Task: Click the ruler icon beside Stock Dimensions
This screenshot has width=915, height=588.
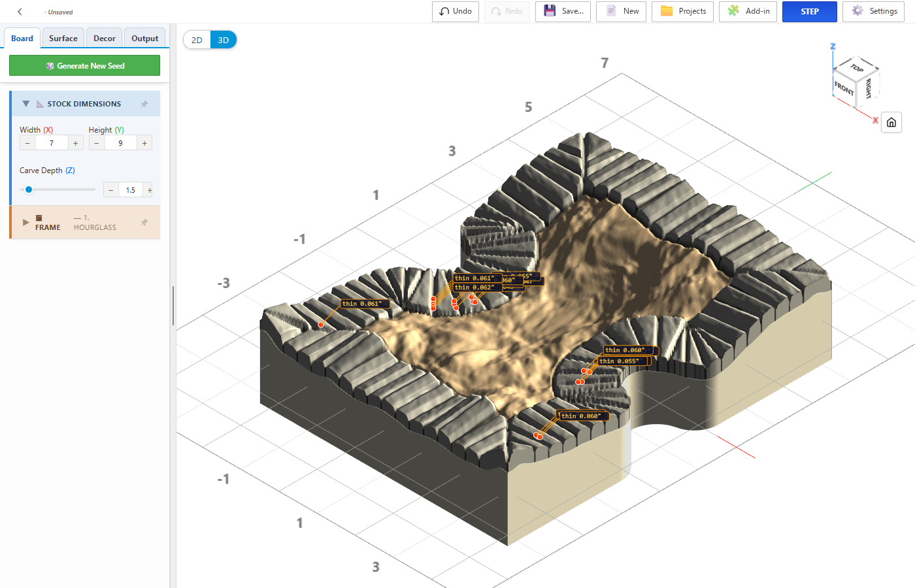Action: [x=40, y=104]
